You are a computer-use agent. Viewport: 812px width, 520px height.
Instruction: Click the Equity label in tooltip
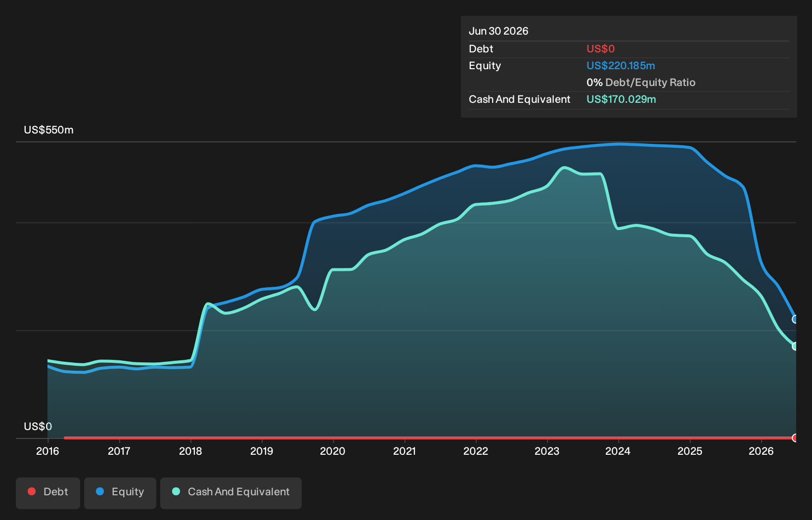(485, 66)
